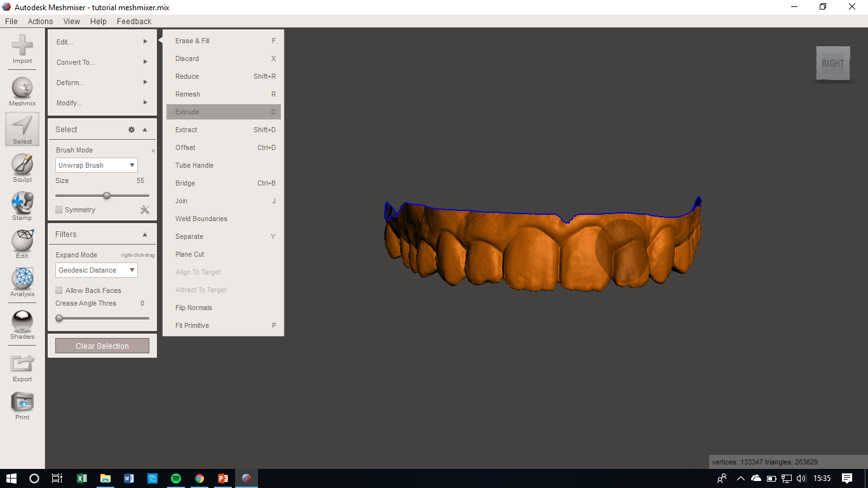Choose the Separate command
Viewport: 868px width, 488px height.
224,236
